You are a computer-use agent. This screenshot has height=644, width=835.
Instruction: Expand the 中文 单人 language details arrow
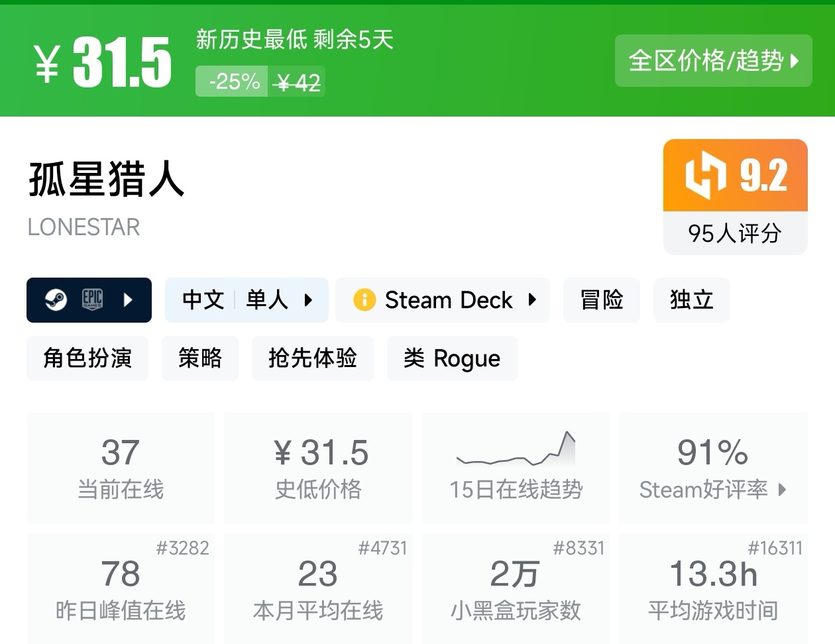(x=308, y=300)
